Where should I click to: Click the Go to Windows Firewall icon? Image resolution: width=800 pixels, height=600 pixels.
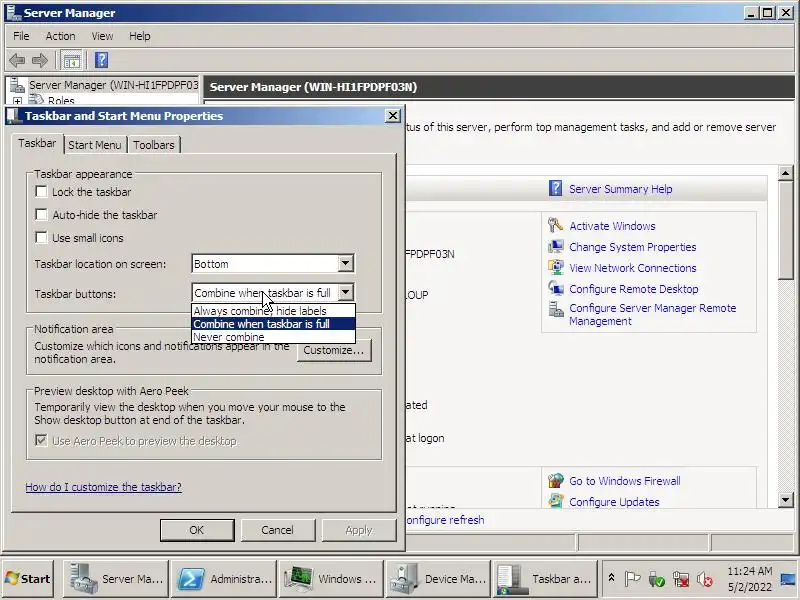(555, 481)
